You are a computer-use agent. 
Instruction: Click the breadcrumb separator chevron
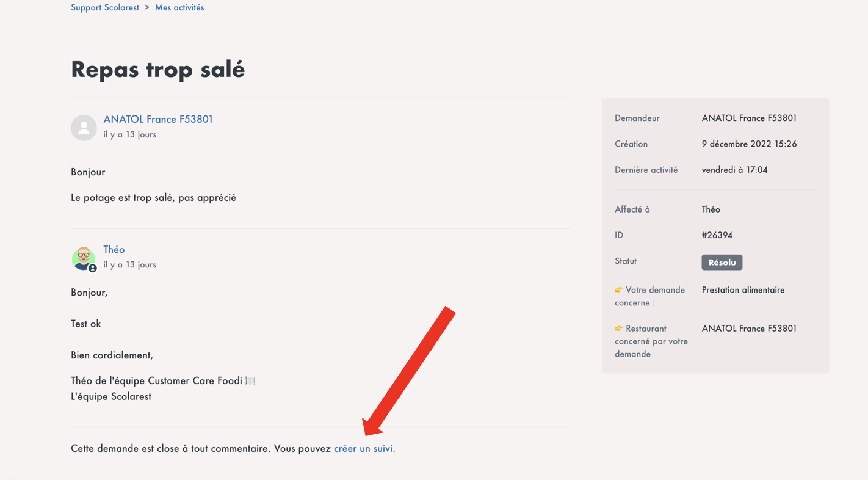[147, 7]
